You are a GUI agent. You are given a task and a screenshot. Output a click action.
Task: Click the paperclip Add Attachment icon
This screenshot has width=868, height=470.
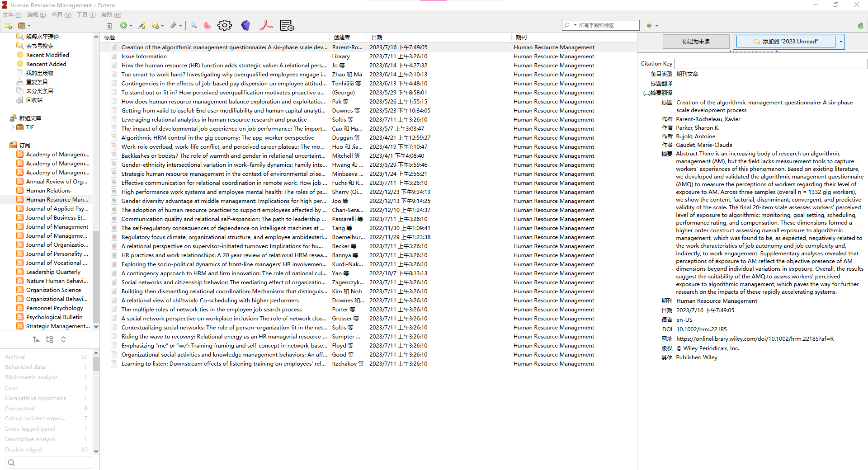pyautogui.click(x=173, y=26)
